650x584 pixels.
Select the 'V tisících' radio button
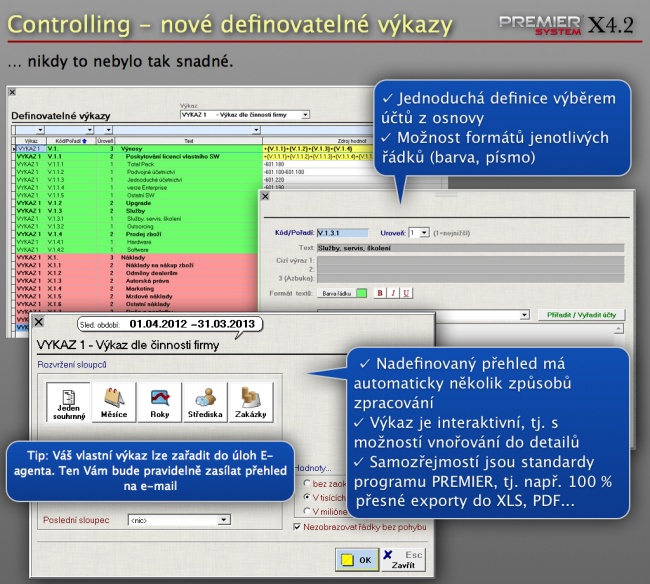pos(307,497)
